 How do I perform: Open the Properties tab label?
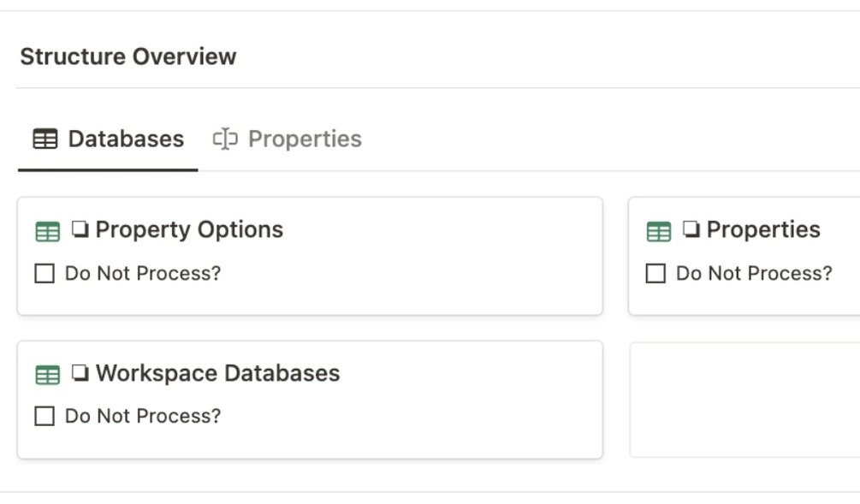[305, 139]
